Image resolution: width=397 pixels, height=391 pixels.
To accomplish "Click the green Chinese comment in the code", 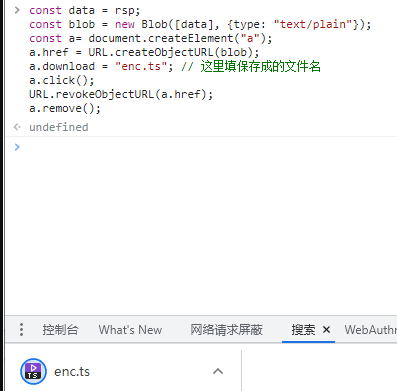I will (x=260, y=66).
